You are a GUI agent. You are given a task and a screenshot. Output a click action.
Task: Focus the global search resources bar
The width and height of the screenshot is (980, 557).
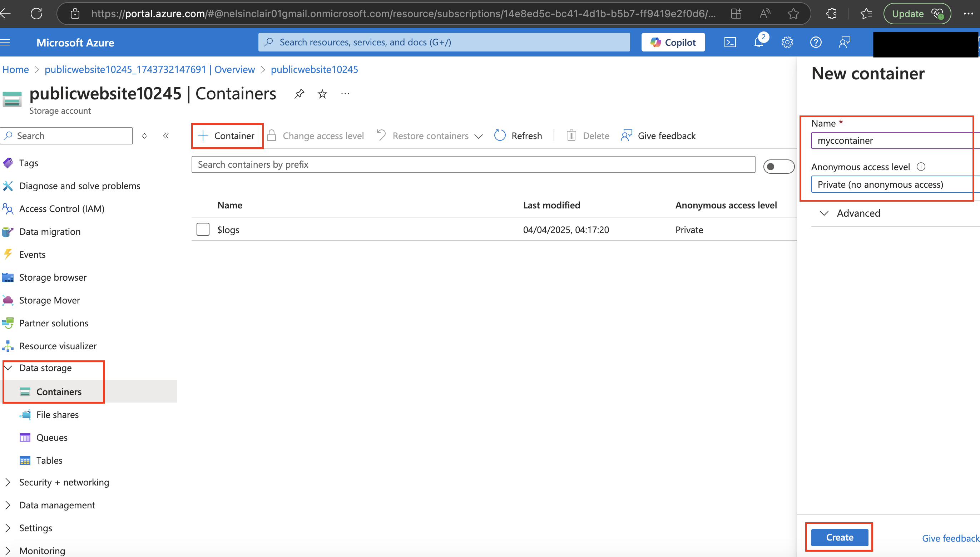point(444,42)
